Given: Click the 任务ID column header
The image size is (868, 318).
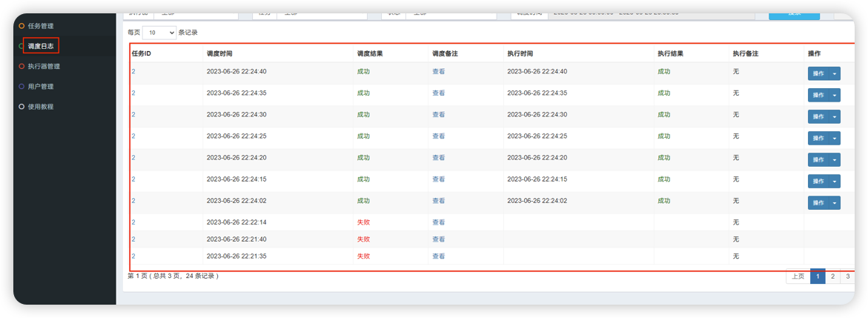Looking at the screenshot, I should (141, 53).
